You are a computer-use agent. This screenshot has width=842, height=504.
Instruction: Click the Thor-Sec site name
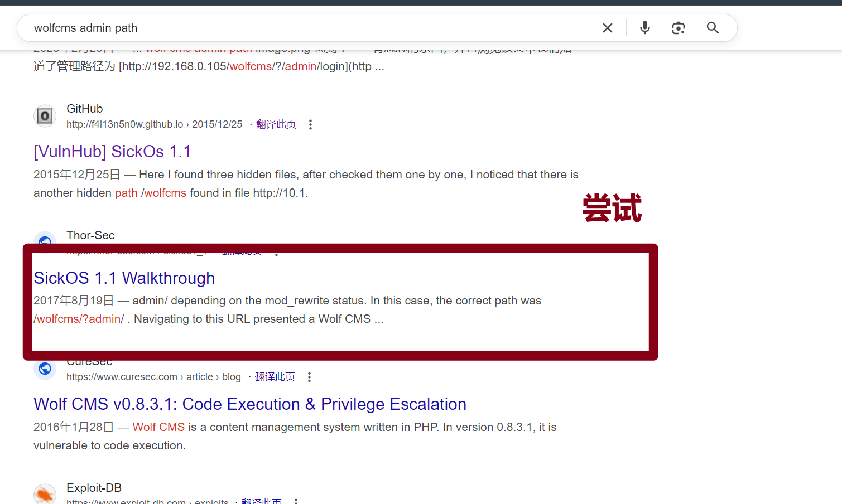(90, 235)
